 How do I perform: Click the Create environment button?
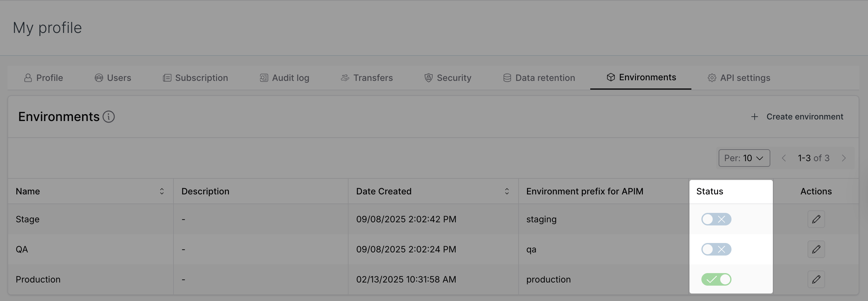(x=798, y=116)
